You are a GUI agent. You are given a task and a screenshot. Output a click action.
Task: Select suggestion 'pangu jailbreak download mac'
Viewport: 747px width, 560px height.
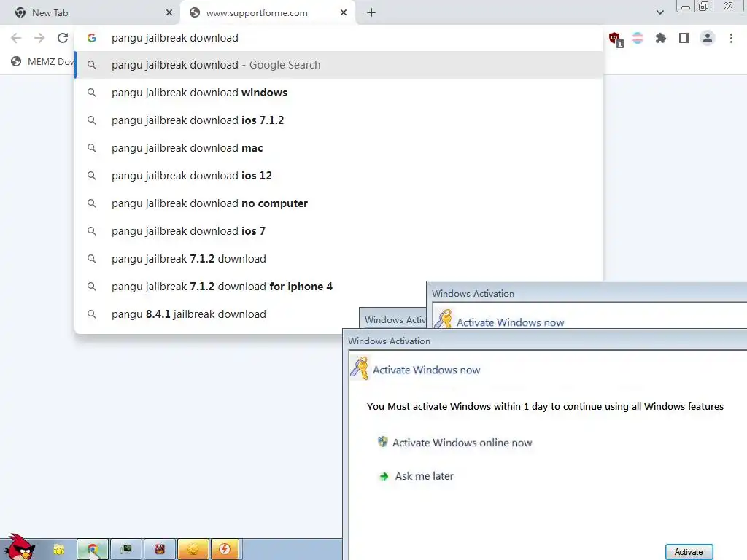coord(338,148)
